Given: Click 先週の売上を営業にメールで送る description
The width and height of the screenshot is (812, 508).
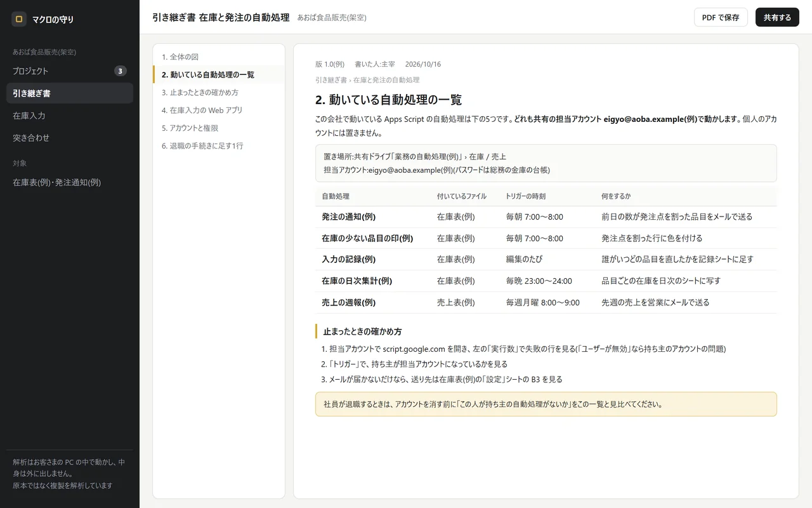Looking at the screenshot, I should (x=655, y=302).
